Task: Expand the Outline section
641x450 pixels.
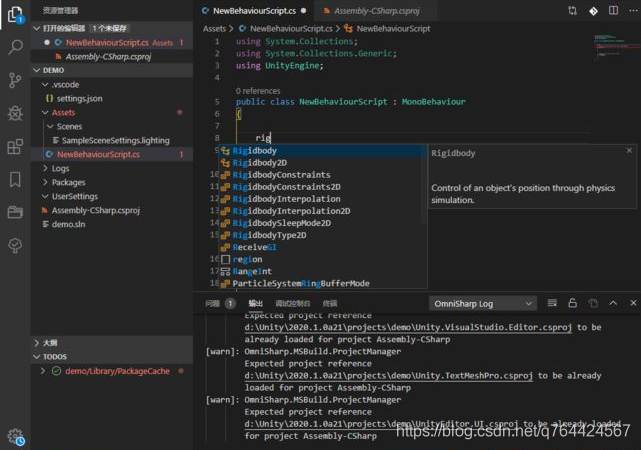Action: (36, 343)
